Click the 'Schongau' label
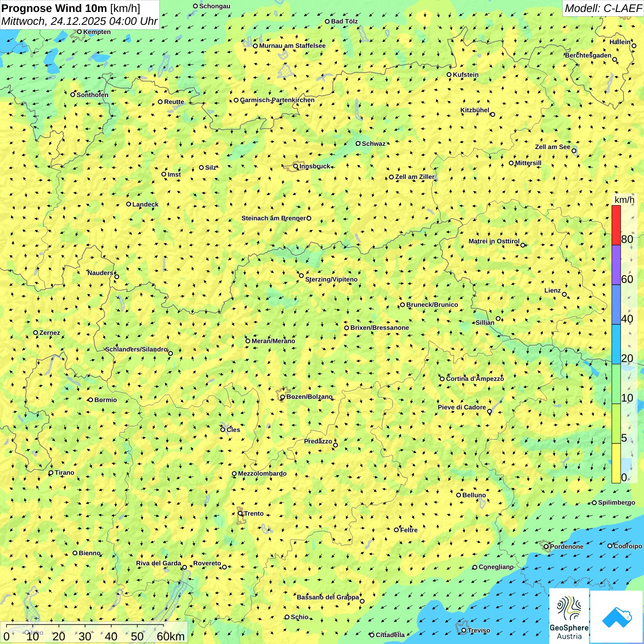 tap(215, 6)
